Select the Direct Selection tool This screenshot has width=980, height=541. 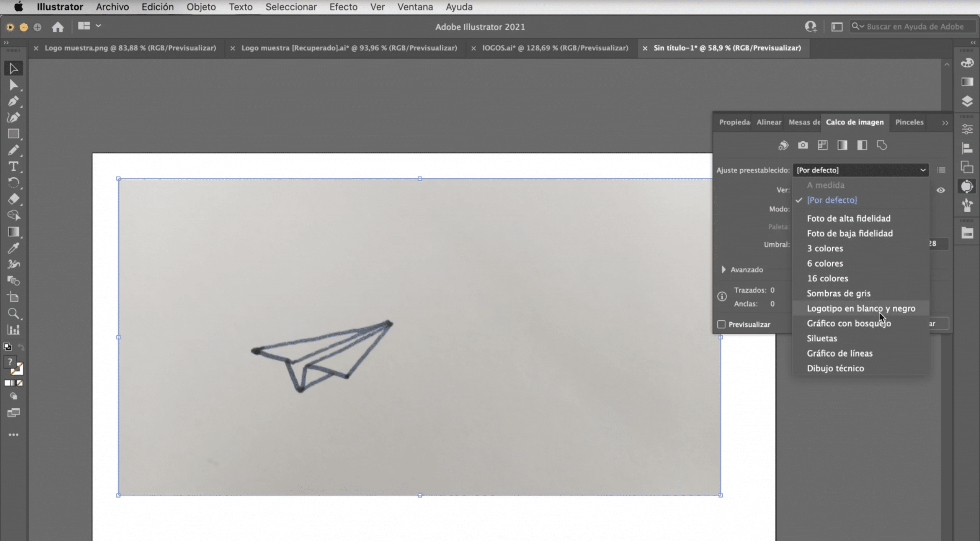tap(13, 85)
